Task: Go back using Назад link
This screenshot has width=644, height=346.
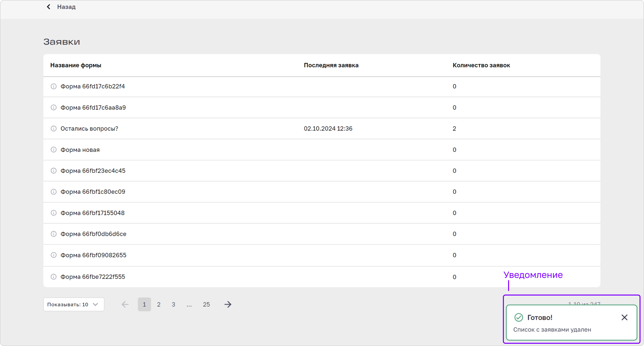Action: (x=61, y=7)
